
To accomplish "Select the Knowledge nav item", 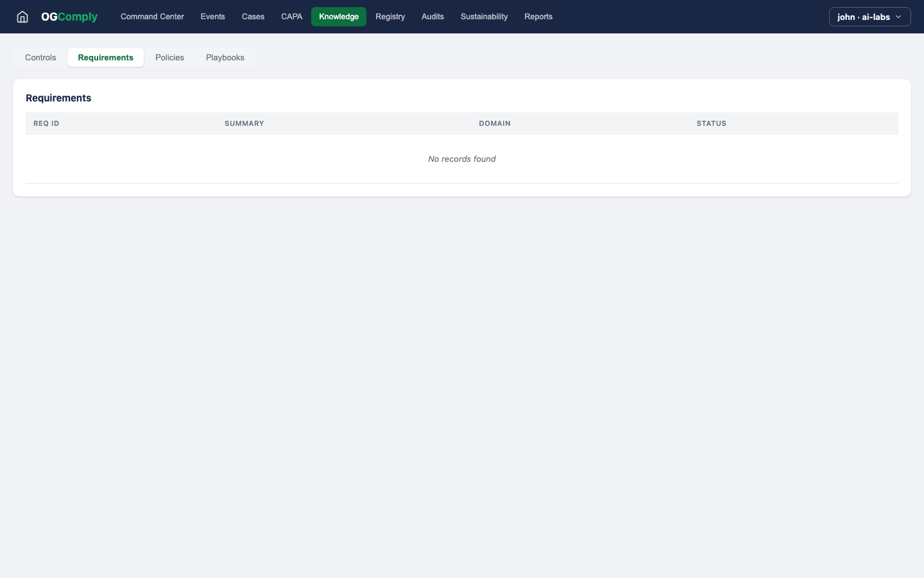I will point(339,17).
